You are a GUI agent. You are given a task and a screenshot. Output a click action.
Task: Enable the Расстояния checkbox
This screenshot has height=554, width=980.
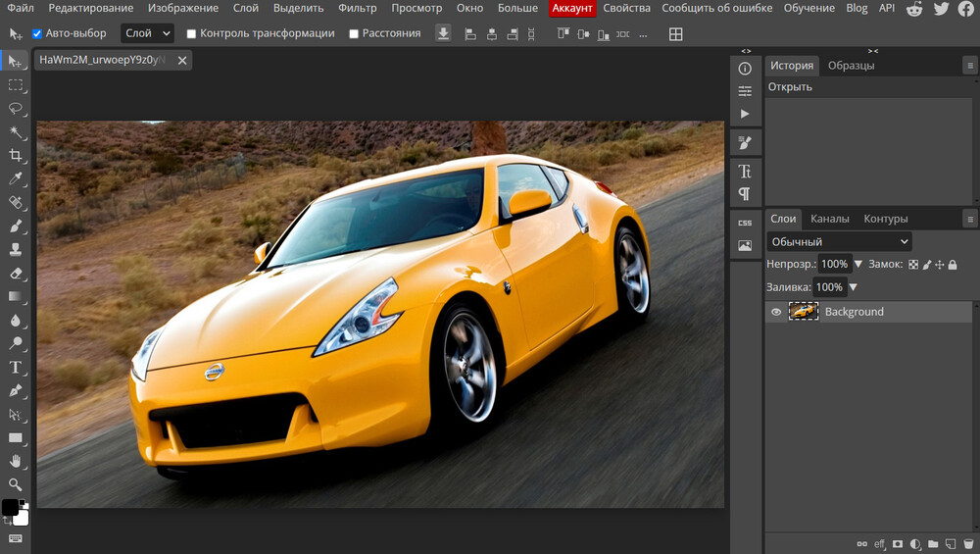point(354,33)
